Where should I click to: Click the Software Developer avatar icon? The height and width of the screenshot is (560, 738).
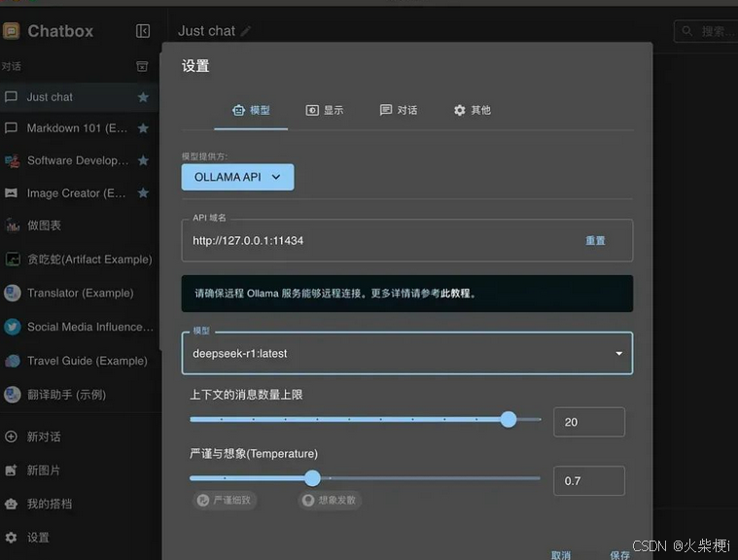point(13,160)
